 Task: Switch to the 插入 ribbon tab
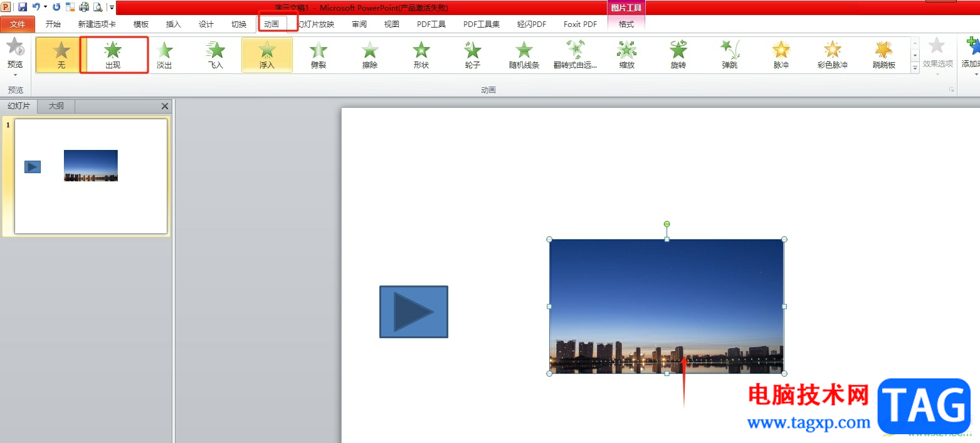[174, 24]
